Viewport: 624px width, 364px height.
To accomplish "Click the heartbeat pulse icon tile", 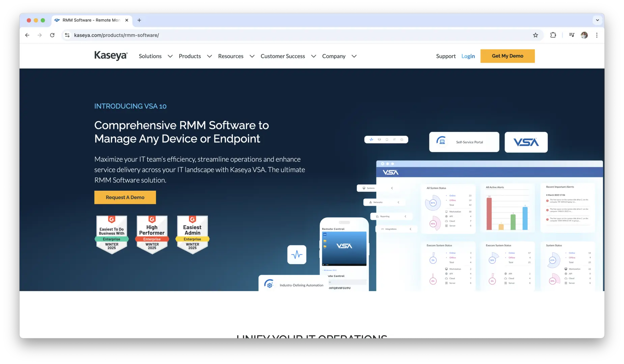I will coord(297,254).
